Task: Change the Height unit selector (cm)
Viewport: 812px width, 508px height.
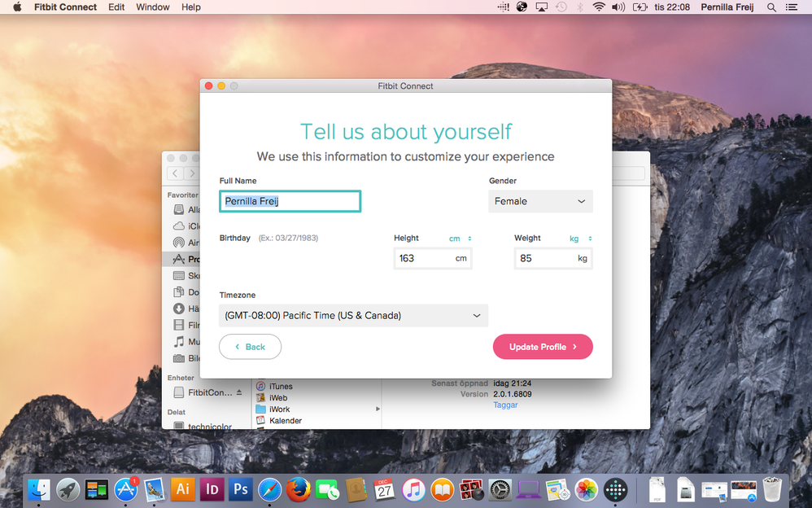Action: pos(460,239)
